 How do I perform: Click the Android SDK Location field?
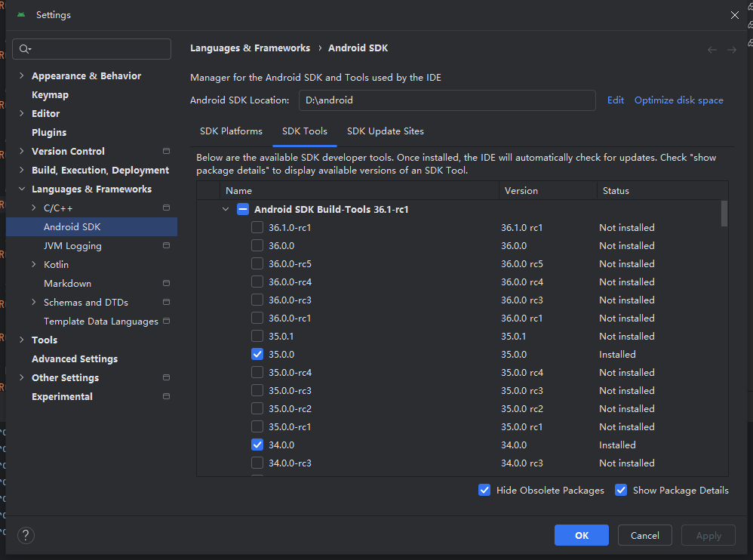[x=447, y=100]
